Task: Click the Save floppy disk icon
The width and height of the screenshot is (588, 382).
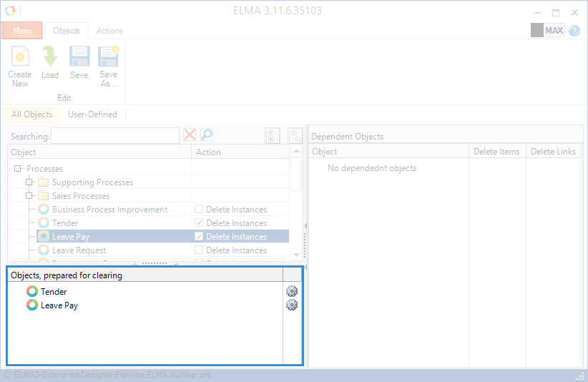Action: [79, 57]
